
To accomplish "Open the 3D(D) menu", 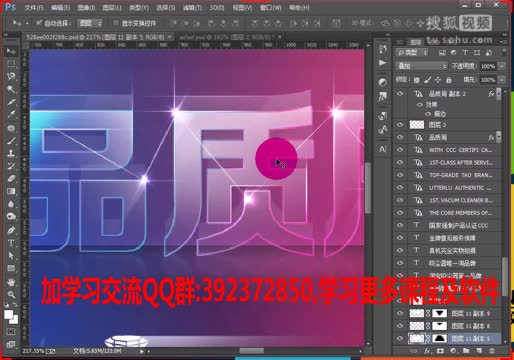I will tap(217, 7).
